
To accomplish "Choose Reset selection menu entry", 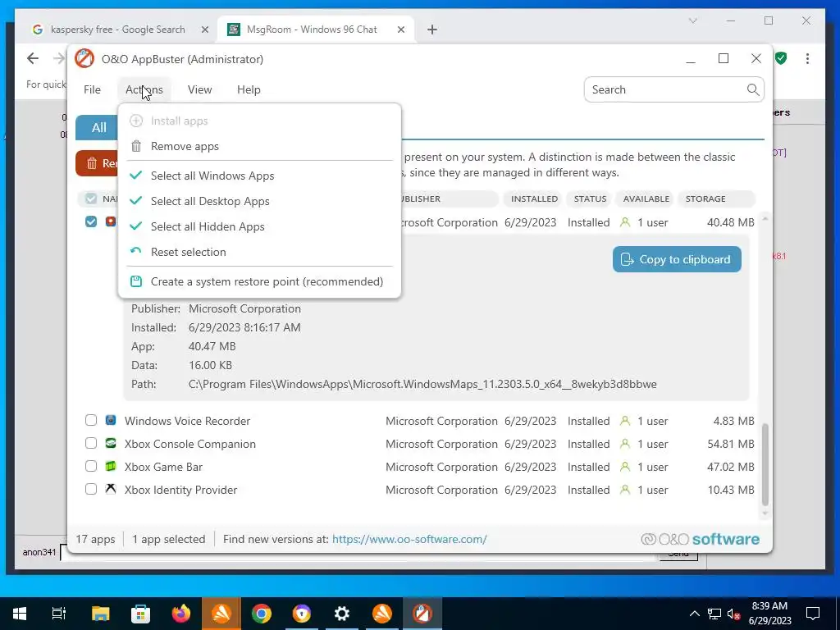I will coord(259,252).
